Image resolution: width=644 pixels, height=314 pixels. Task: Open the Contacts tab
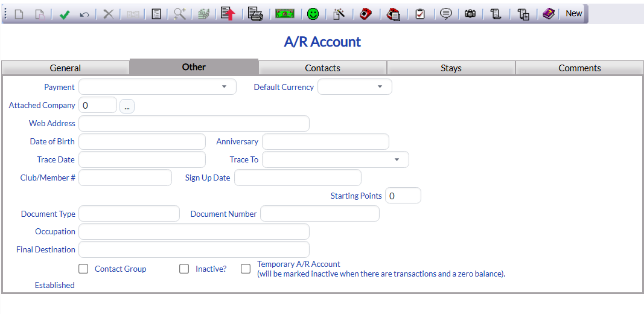point(322,68)
